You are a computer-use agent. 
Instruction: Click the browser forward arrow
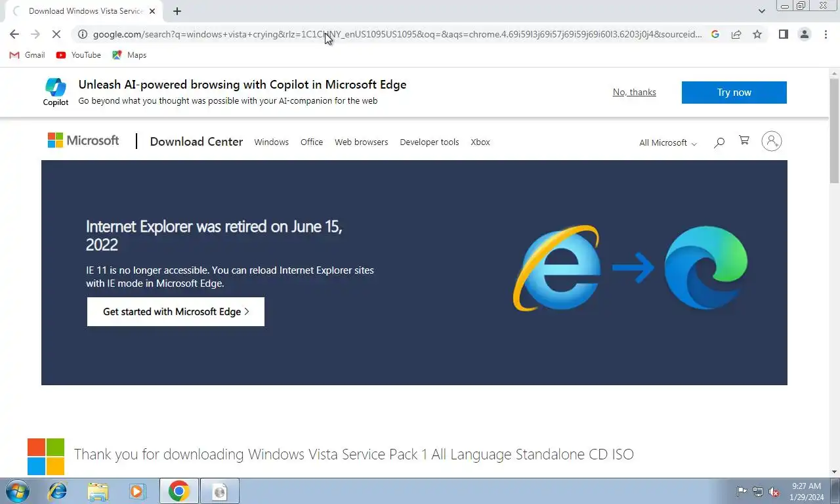click(35, 34)
